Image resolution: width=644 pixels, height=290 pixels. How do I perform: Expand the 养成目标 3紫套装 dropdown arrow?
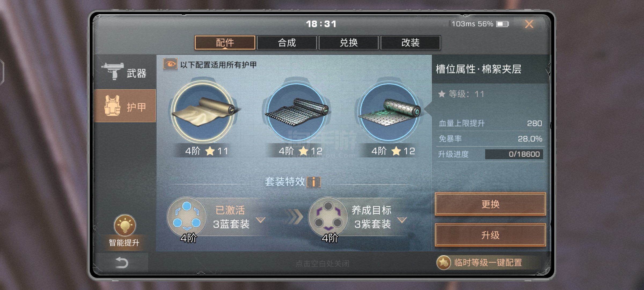(x=402, y=220)
